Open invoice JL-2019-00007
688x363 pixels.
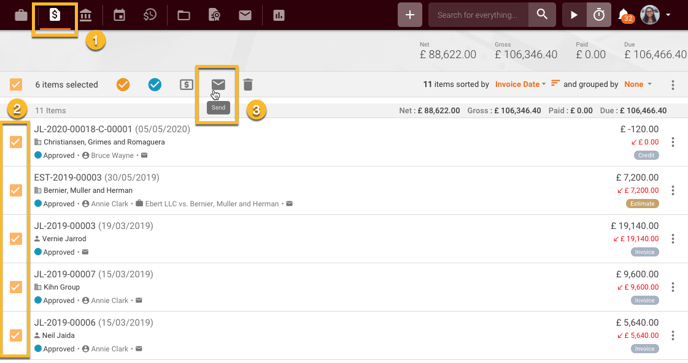click(64, 274)
